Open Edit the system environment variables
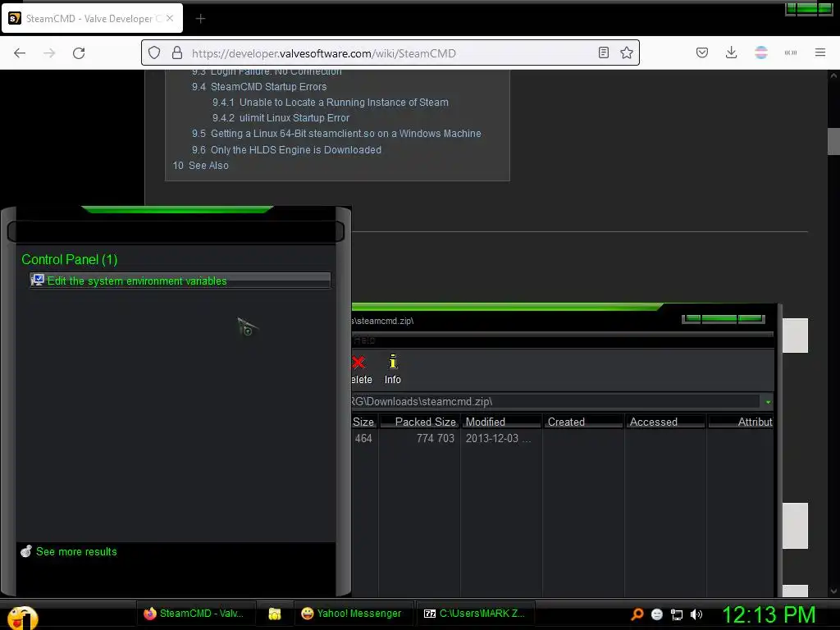 point(180,281)
